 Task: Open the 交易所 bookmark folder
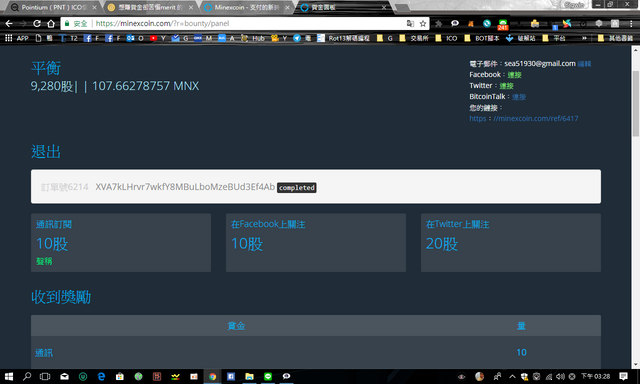pyautogui.click(x=414, y=38)
